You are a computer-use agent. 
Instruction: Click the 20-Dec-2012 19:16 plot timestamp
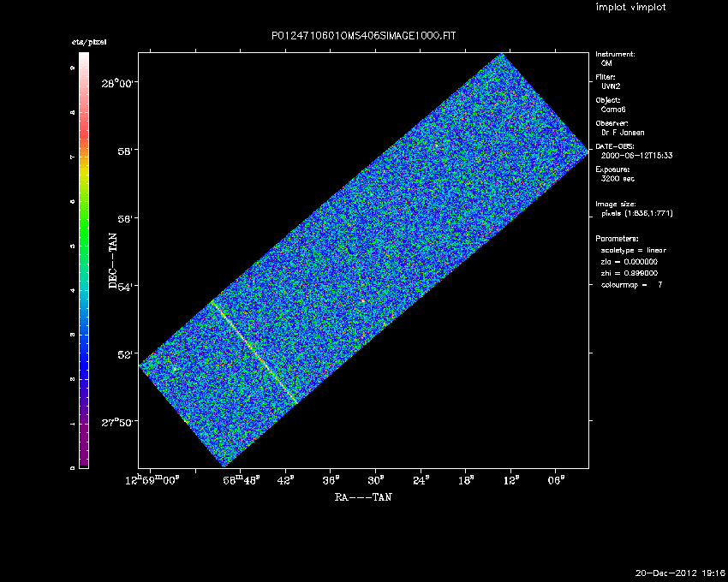[680, 573]
